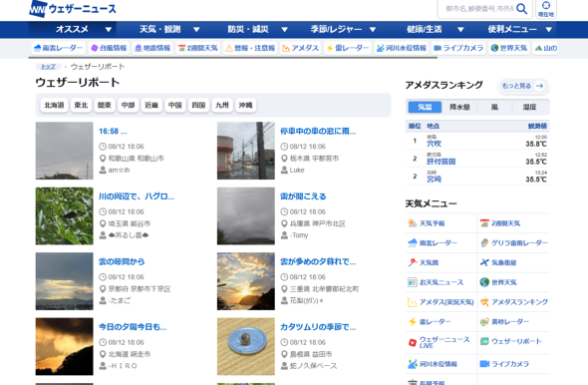Viewport: 588px width, 385px height.
Task: Select the 気温 ranking tab
Action: 425,108
